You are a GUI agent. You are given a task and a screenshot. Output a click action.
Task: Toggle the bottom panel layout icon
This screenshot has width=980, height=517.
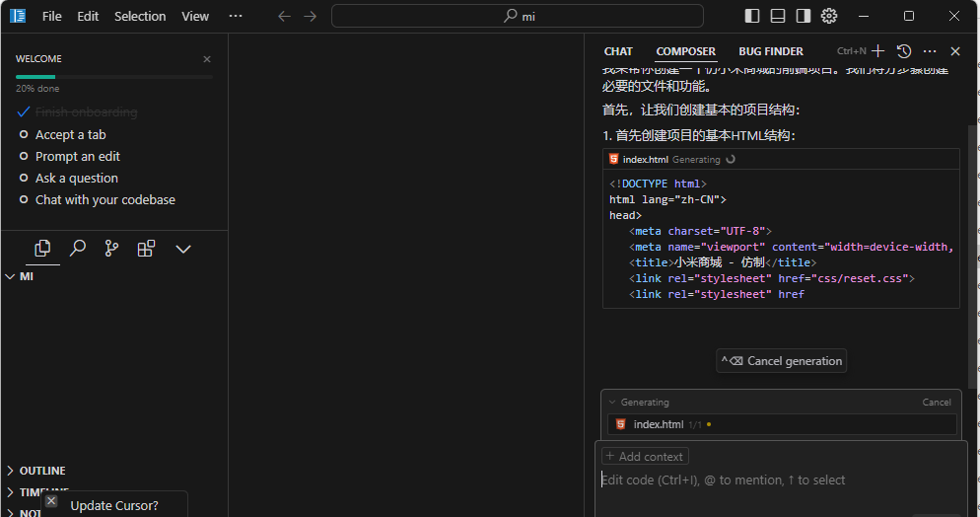(778, 16)
